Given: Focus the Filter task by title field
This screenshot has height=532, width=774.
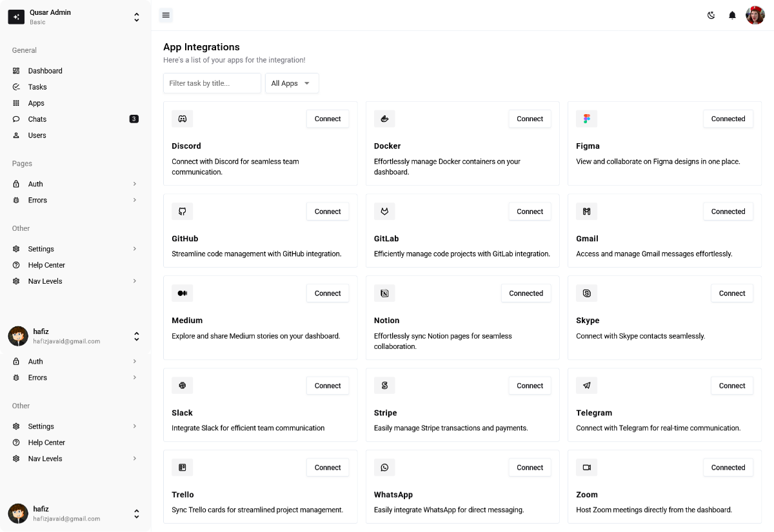Looking at the screenshot, I should pyautogui.click(x=212, y=83).
